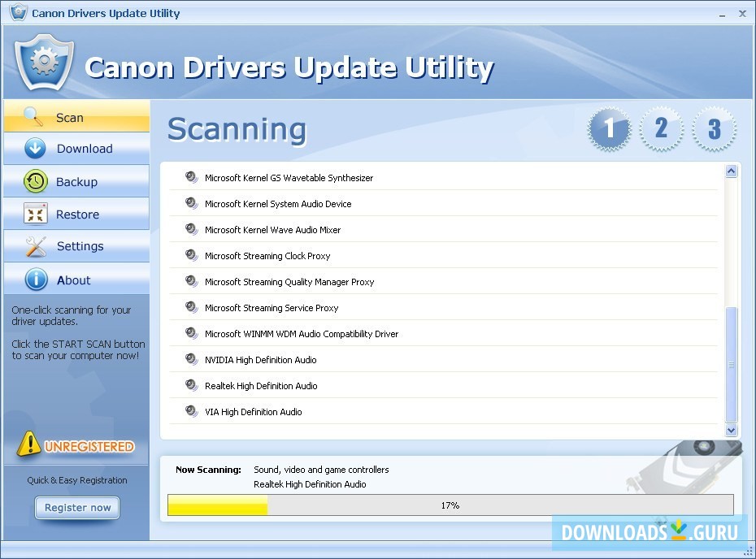Click the scrollbar up arrow on the driver list
This screenshot has height=559, width=756.
[731, 171]
